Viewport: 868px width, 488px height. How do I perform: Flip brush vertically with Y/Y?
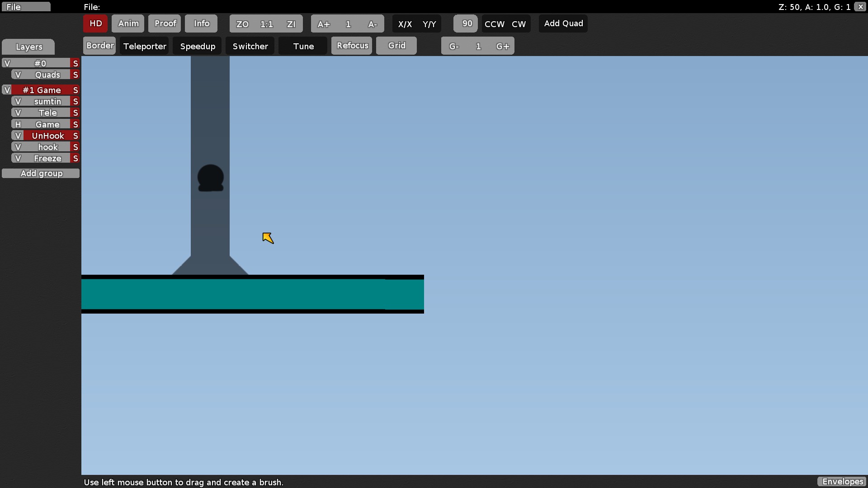429,24
